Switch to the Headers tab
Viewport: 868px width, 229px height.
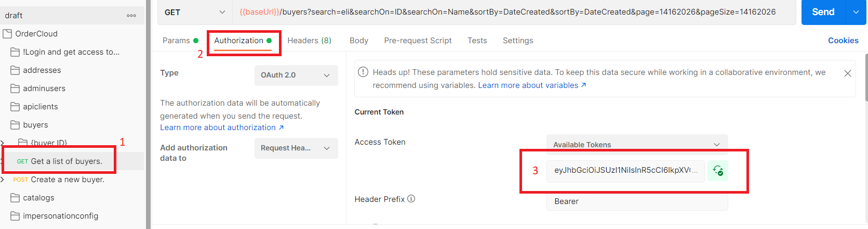[x=309, y=41]
